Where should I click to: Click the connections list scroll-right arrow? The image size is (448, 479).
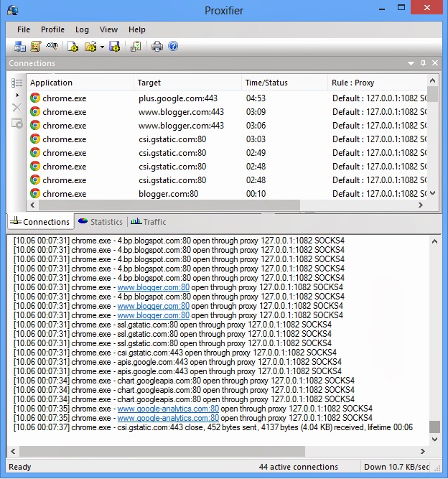pos(421,205)
